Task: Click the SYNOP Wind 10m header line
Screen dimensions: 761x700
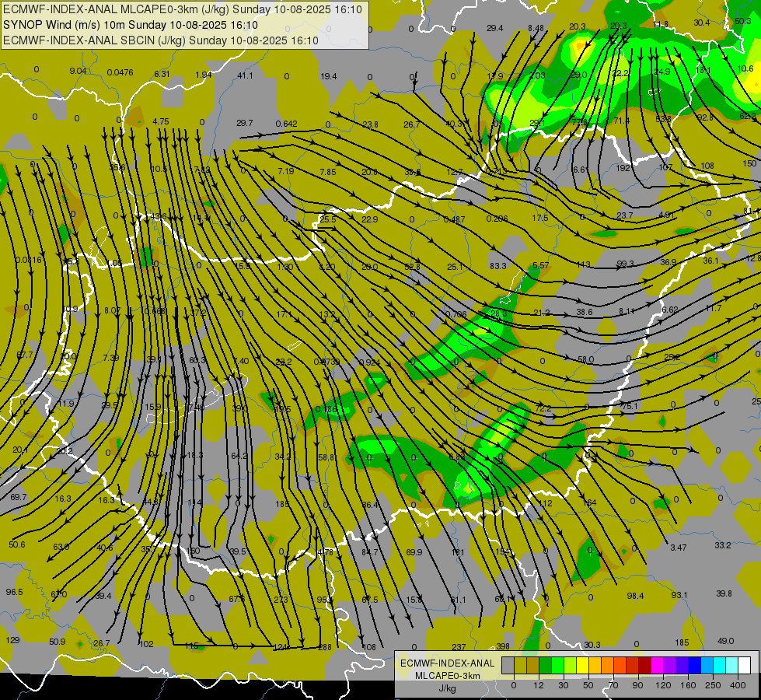Action: click(x=130, y=25)
